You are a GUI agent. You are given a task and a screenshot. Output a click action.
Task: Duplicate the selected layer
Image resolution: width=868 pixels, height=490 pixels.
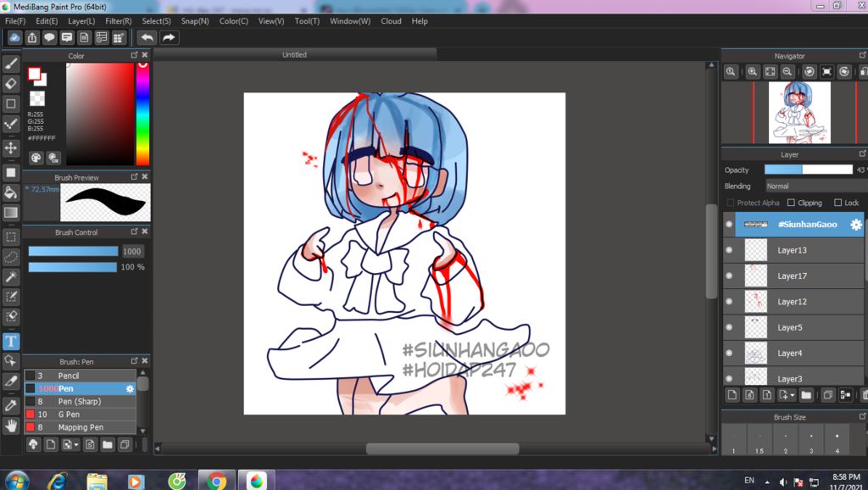827,395
